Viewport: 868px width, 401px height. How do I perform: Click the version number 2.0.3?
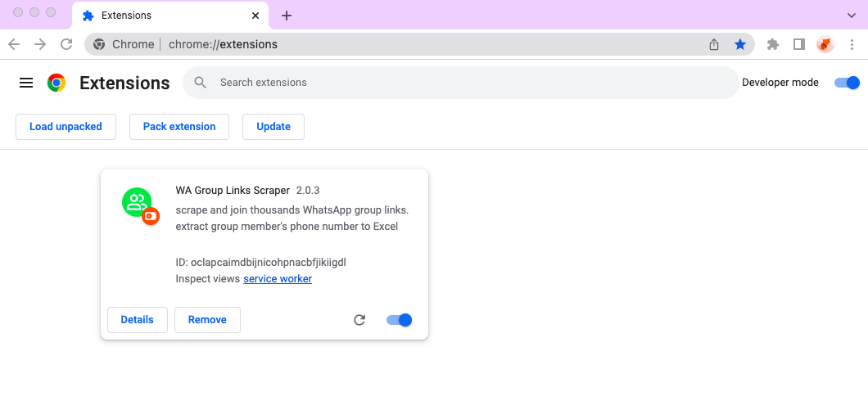308,190
